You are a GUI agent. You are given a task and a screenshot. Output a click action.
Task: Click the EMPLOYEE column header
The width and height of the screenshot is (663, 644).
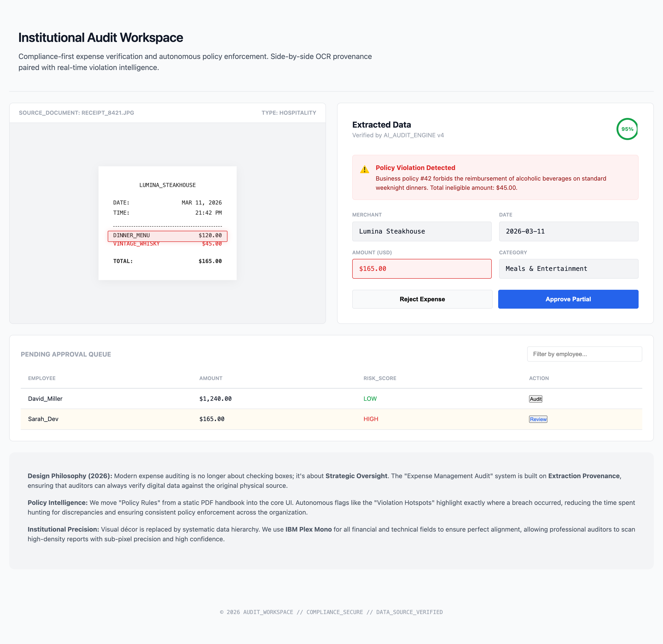pos(42,378)
